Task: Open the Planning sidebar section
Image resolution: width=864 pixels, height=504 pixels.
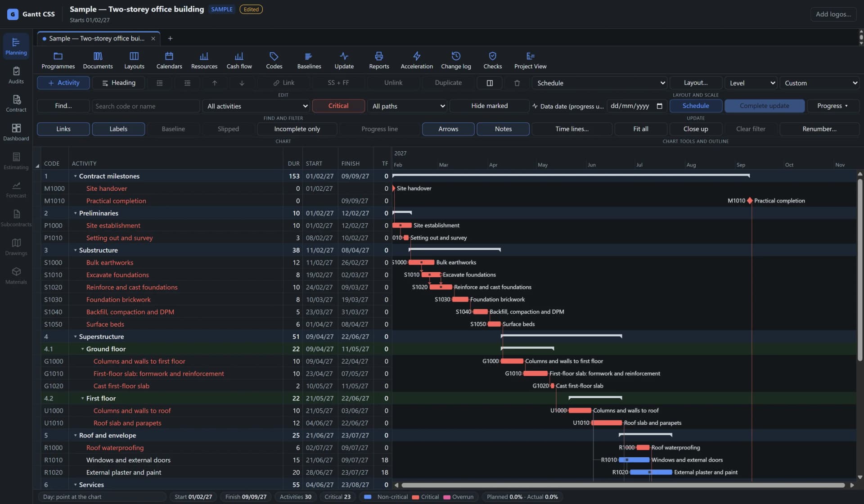Action: tap(16, 46)
